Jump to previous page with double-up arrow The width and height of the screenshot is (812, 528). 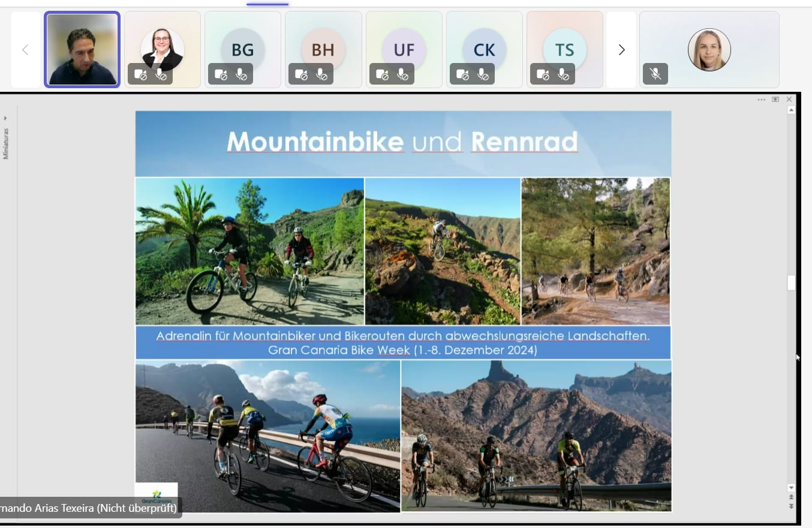(x=791, y=497)
